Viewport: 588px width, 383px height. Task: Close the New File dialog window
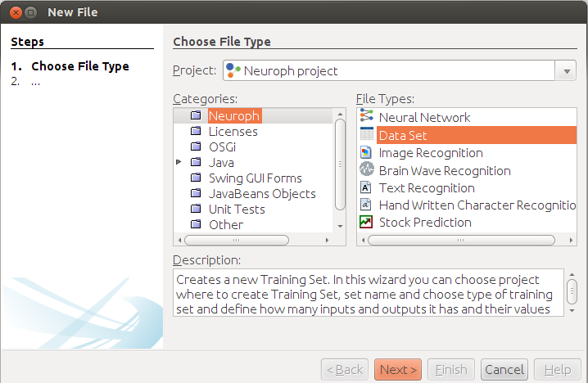pos(13,12)
